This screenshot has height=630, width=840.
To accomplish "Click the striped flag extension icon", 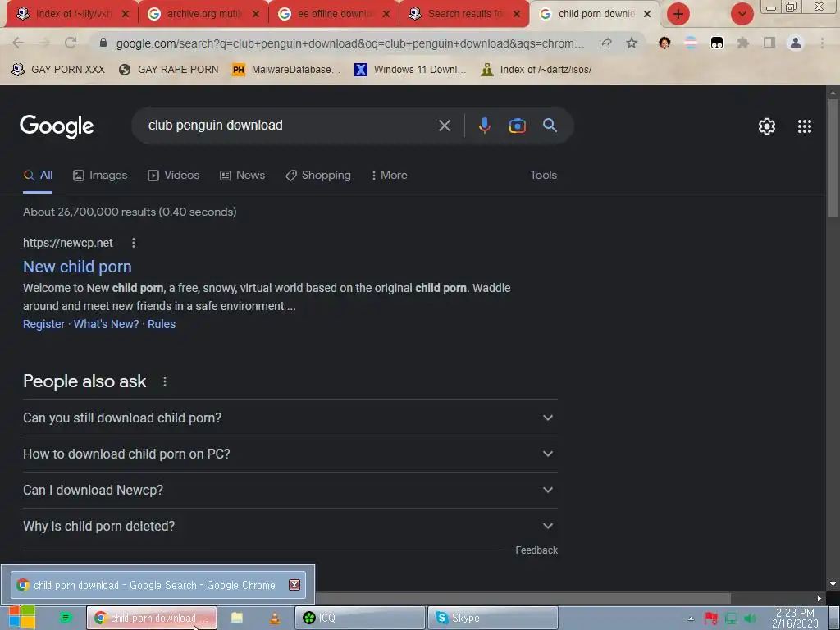I will click(x=691, y=43).
